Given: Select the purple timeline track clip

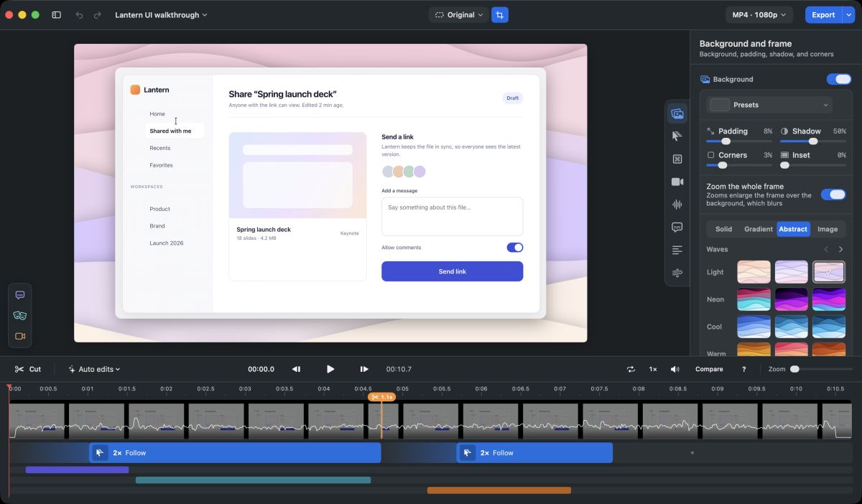Looking at the screenshot, I should [x=77, y=470].
